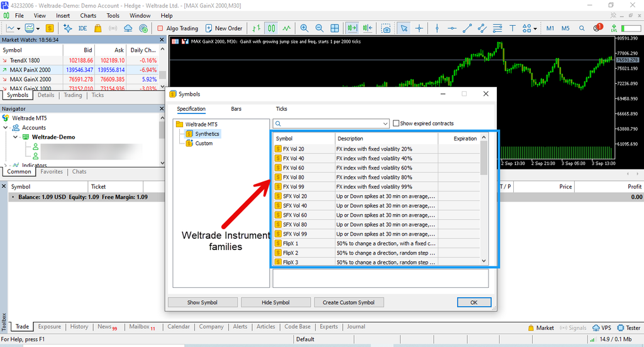Open the History tab in Toolbox
The image size is (644, 347).
[x=79, y=327]
